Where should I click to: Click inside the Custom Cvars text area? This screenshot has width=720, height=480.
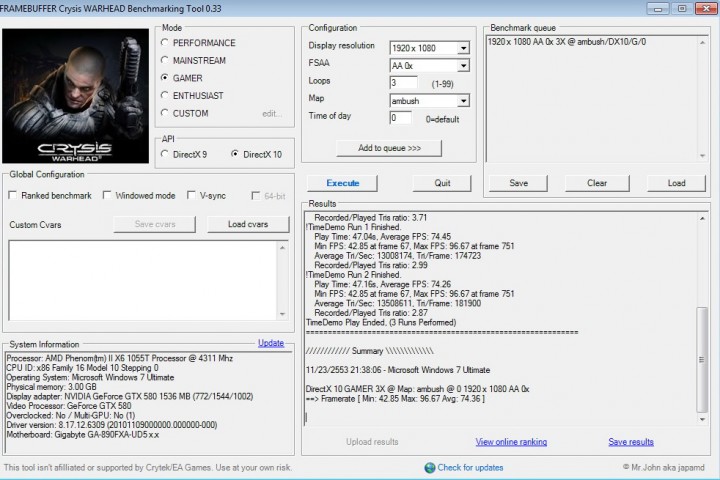[x=143, y=280]
